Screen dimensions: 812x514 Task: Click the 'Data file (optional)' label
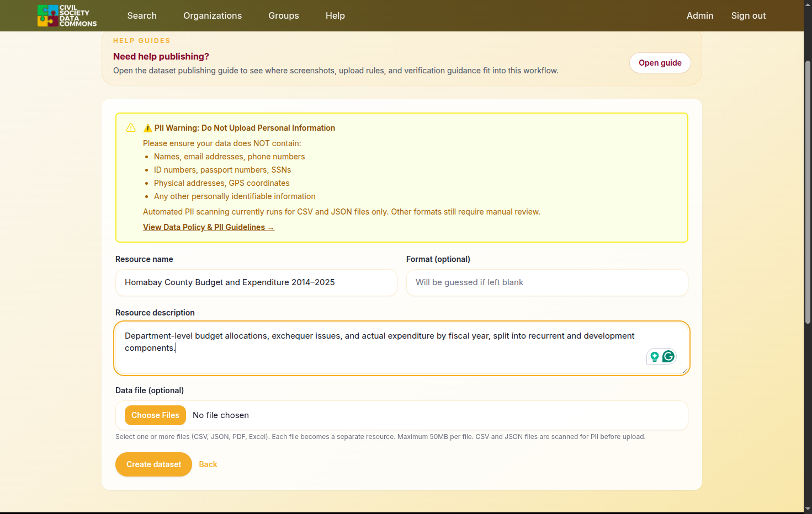coord(150,390)
